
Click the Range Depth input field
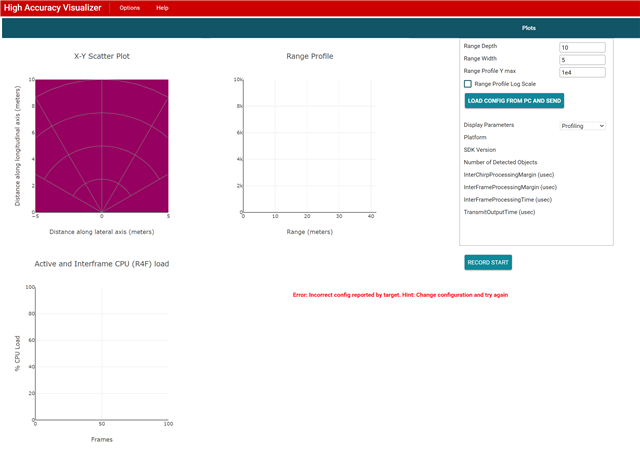click(x=582, y=47)
